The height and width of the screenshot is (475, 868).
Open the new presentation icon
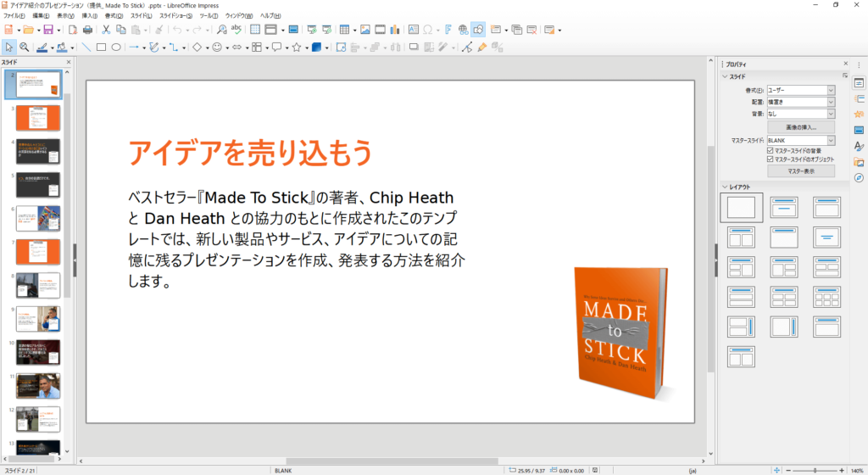(8, 30)
